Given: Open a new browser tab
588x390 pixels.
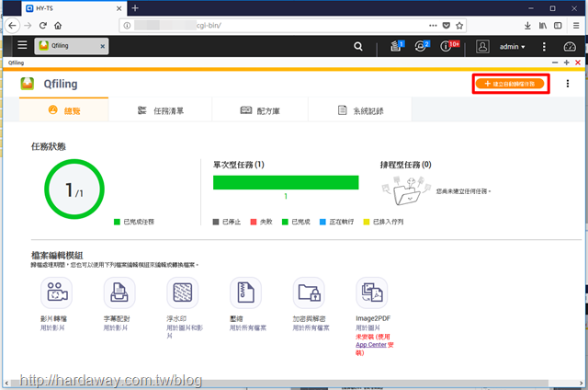Looking at the screenshot, I should (x=135, y=8).
